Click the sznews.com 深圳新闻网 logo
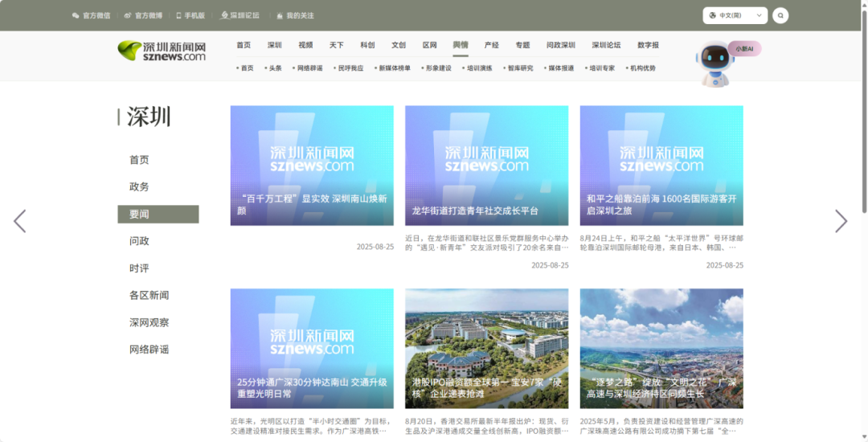Image resolution: width=868 pixels, height=442 pixels. (x=162, y=51)
